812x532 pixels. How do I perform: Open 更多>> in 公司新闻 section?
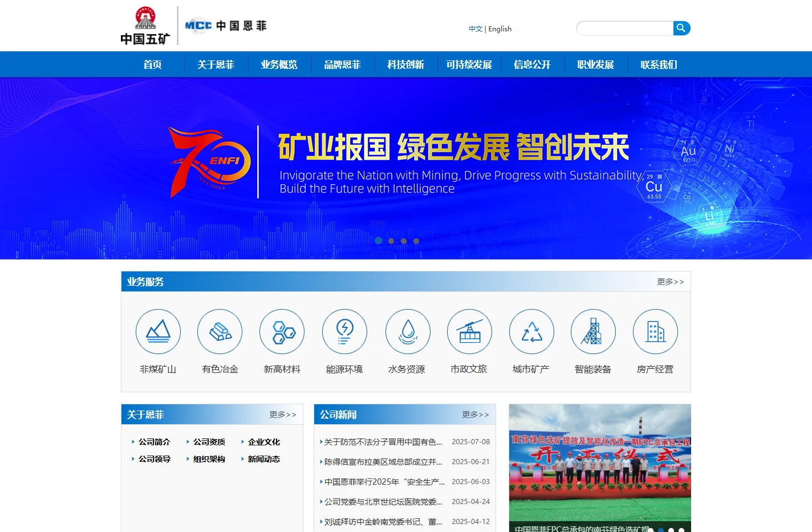(476, 415)
